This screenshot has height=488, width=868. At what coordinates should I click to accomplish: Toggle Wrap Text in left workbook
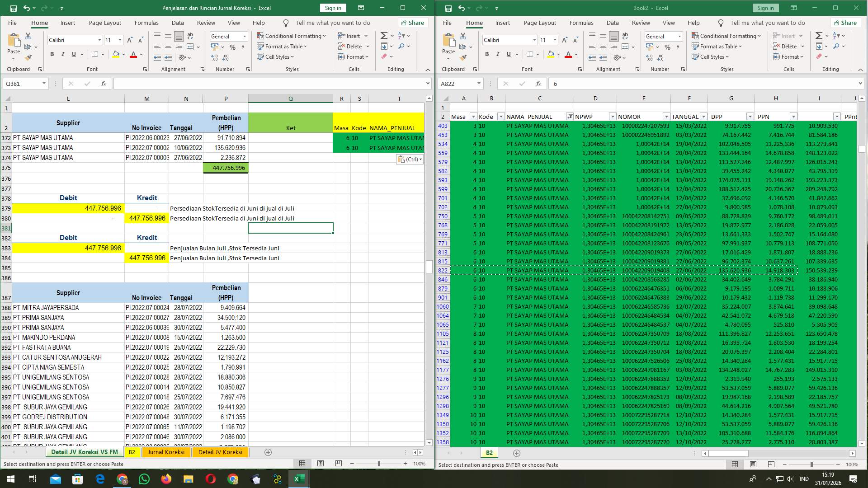tap(190, 36)
